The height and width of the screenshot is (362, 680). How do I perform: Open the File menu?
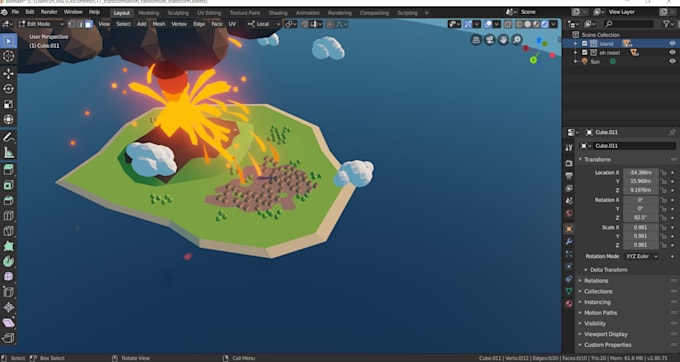(x=15, y=12)
